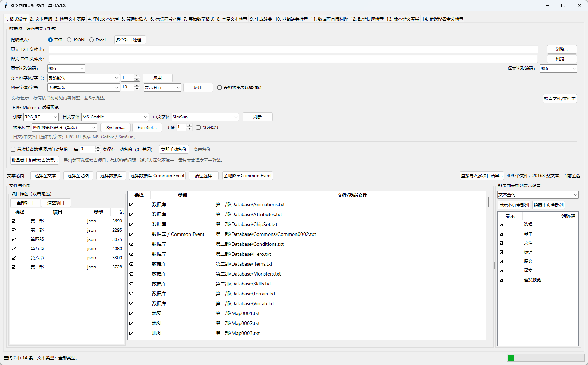Viewport: 588px width, 365px height.
Task: Click the 刷新 preview button
Action: click(x=258, y=117)
